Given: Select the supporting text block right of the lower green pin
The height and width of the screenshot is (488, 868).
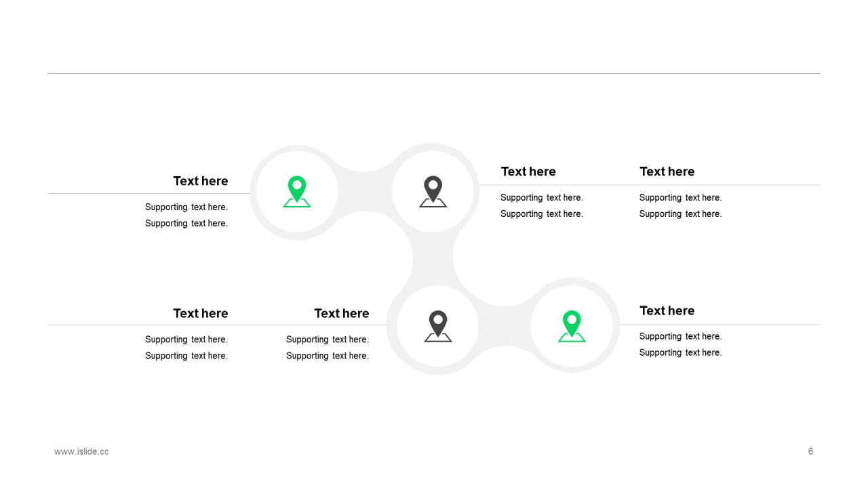Looking at the screenshot, I should (x=681, y=344).
